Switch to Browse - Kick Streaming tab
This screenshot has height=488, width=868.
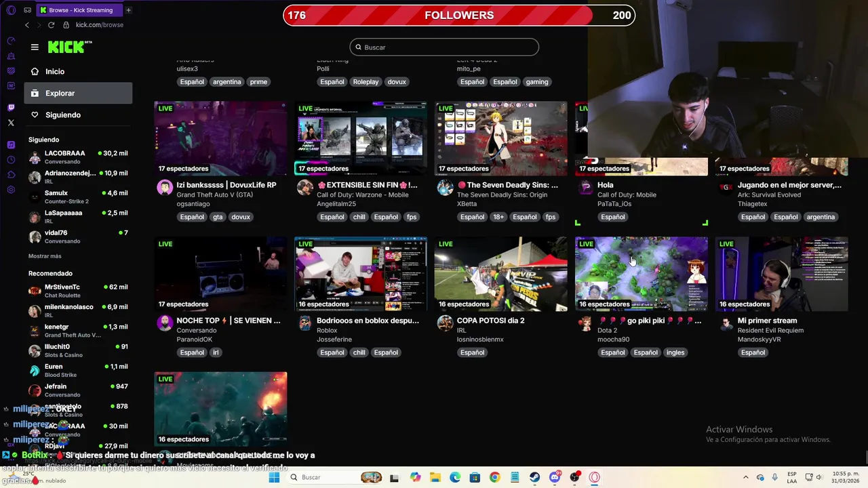click(79, 10)
